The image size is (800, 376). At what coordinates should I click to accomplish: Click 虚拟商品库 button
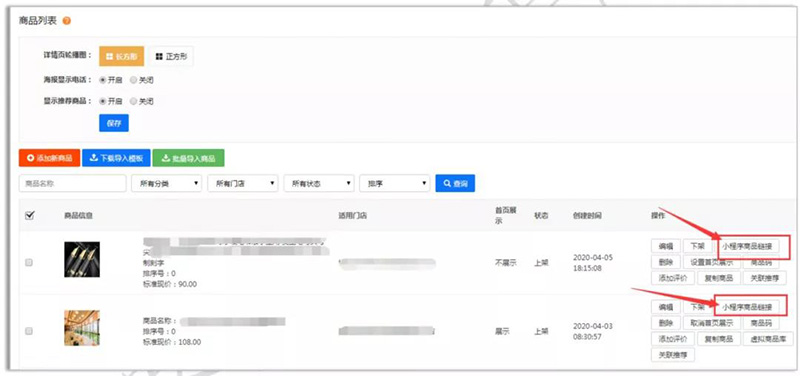[x=768, y=339]
